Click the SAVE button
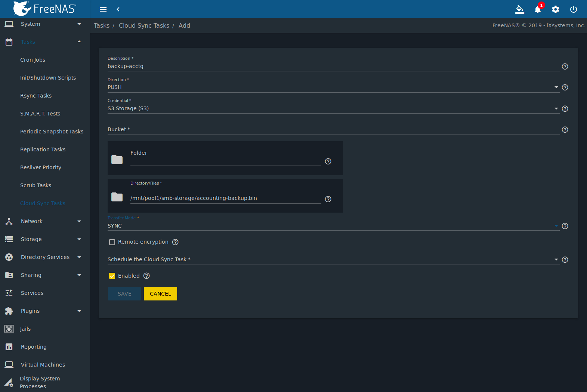 click(x=124, y=294)
